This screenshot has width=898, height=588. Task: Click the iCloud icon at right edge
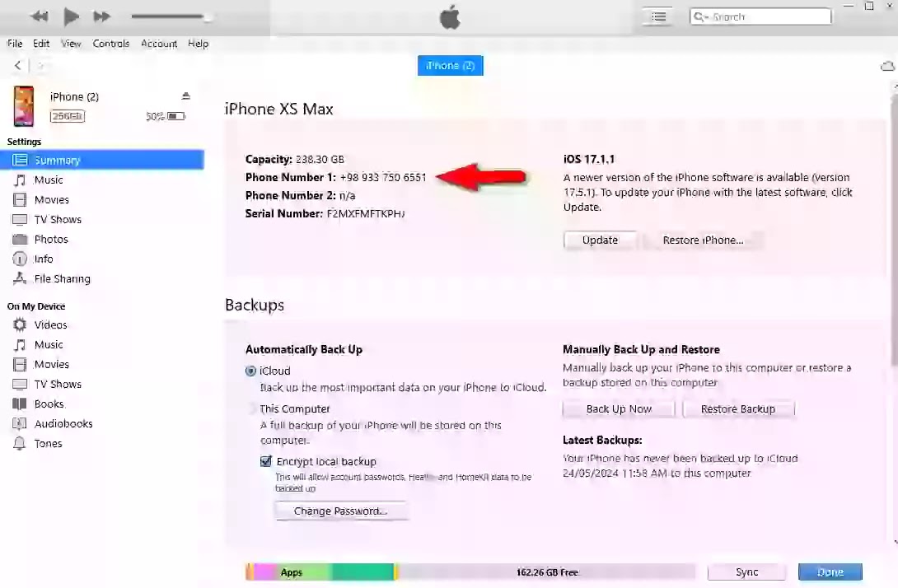pyautogui.click(x=887, y=67)
